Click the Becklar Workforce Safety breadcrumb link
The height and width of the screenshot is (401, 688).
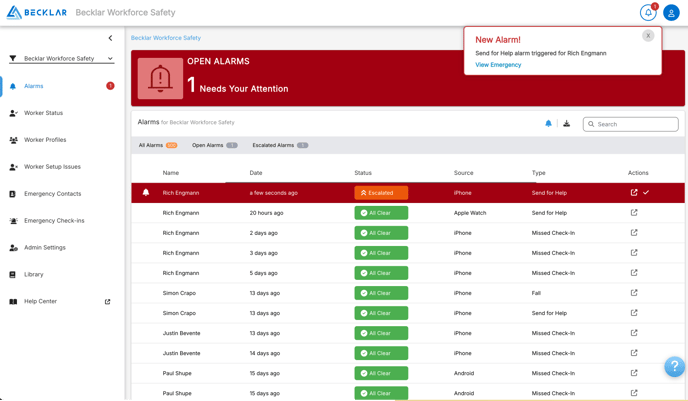pos(166,38)
